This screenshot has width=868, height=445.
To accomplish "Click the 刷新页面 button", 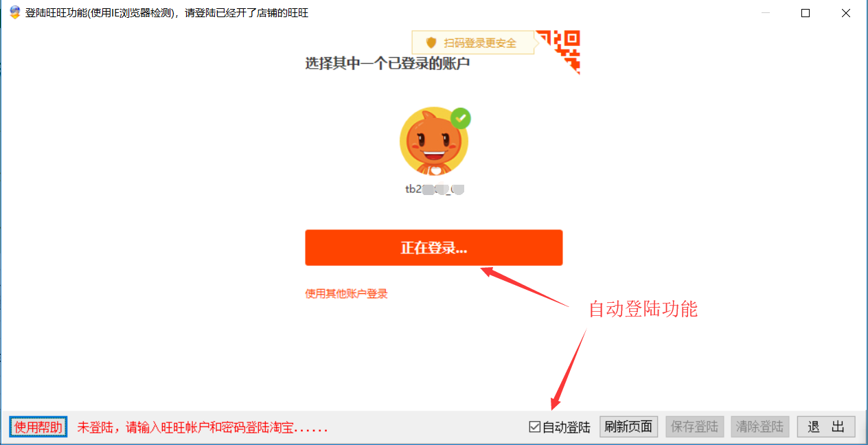I will point(628,426).
